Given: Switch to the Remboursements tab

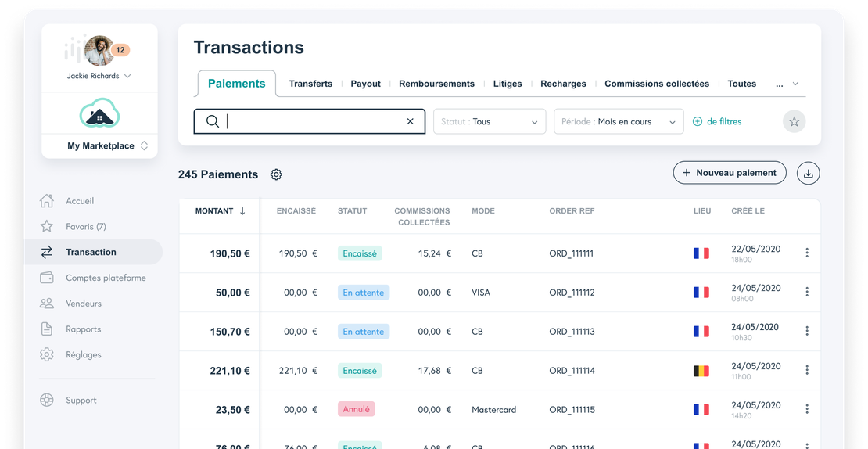Looking at the screenshot, I should click(436, 84).
